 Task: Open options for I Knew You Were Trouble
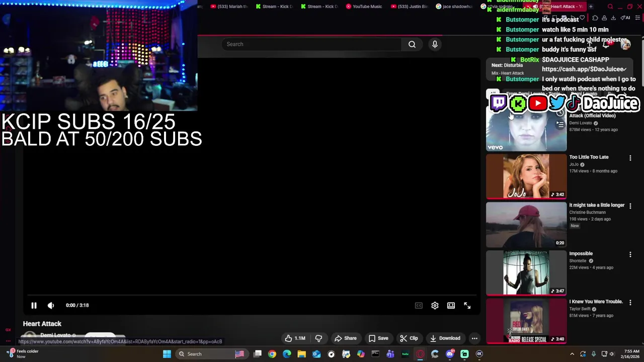[630, 303]
